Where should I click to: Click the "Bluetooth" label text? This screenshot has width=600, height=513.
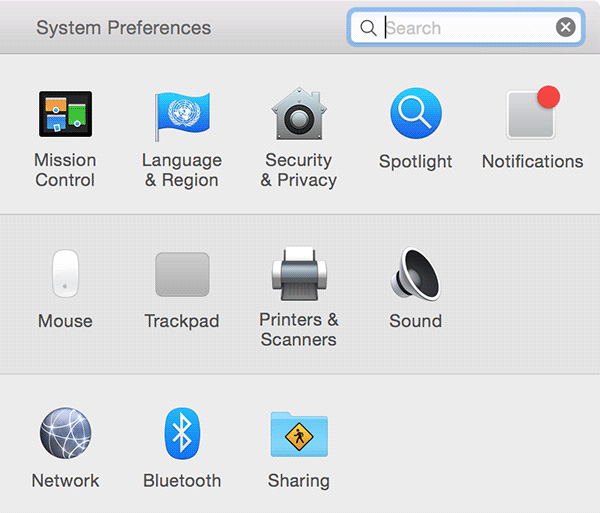[182, 480]
